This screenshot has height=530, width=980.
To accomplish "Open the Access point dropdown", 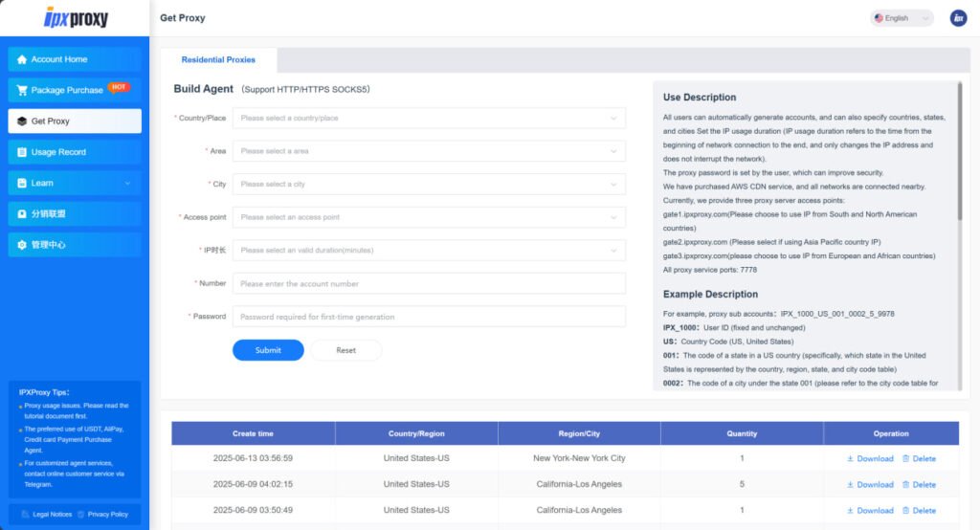I will click(429, 217).
